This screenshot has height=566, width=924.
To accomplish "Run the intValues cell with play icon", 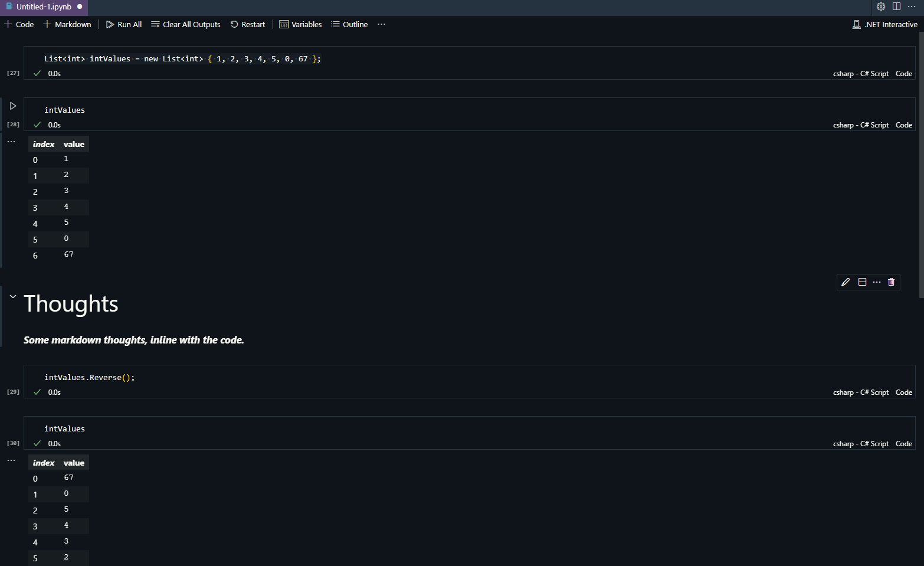I will 13,106.
